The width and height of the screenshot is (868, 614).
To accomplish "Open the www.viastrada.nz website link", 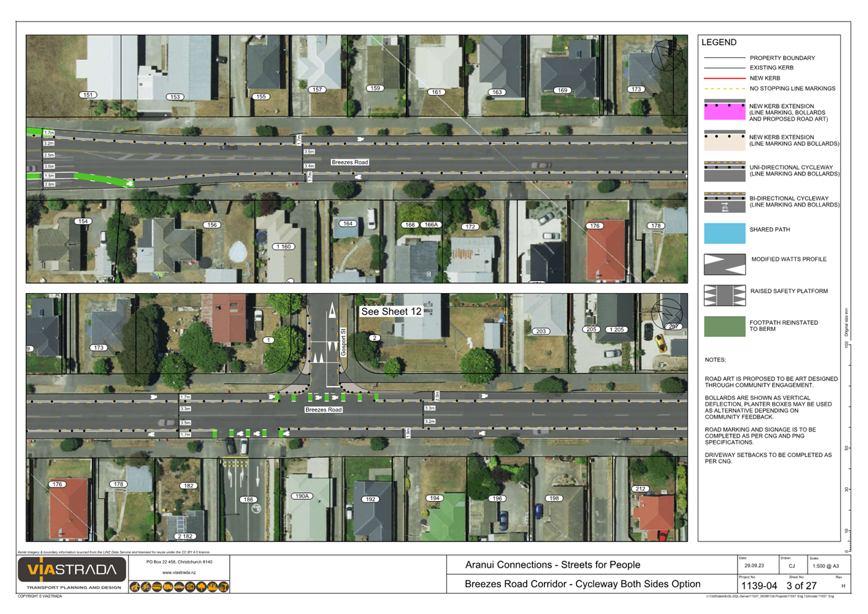I will (x=178, y=573).
